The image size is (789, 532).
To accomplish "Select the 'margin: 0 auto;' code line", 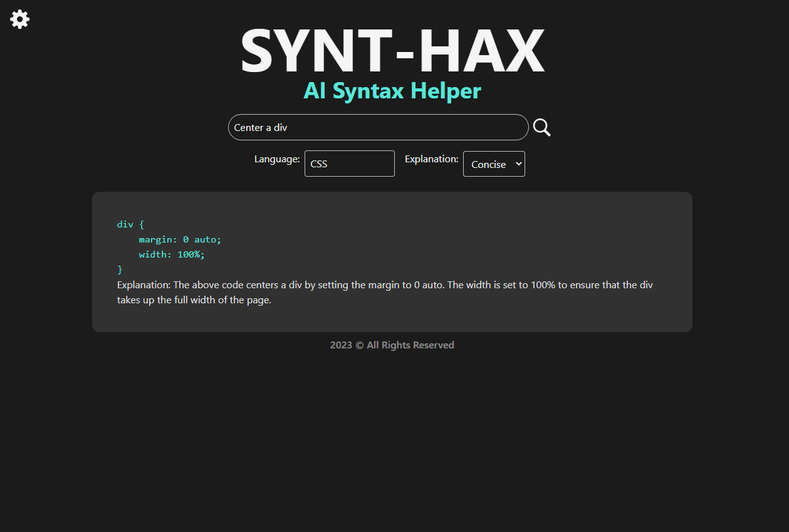I will 179,239.
